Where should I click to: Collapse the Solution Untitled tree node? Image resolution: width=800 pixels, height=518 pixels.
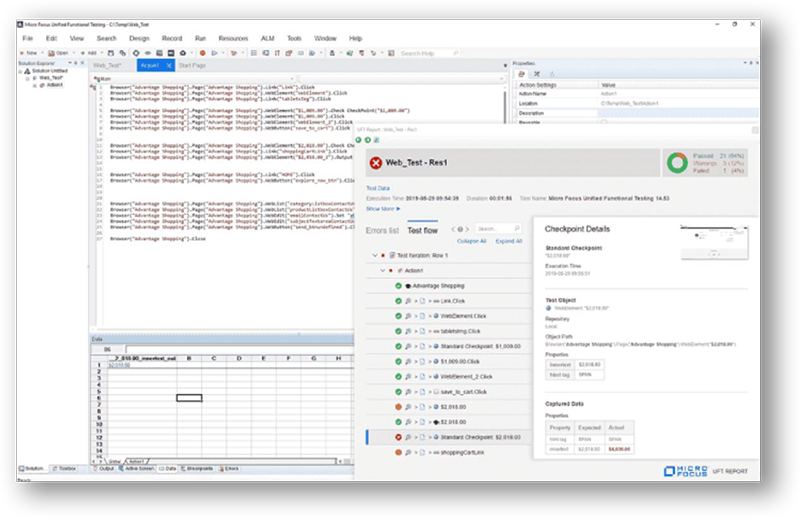click(21, 71)
